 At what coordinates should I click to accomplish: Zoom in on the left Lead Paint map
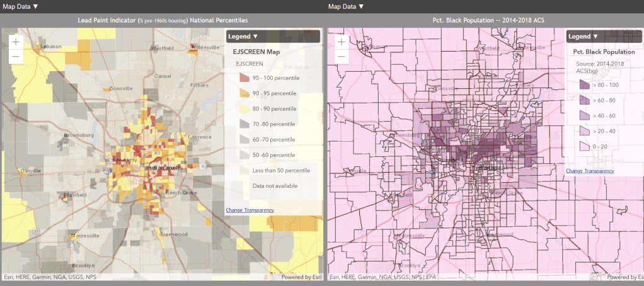click(16, 42)
